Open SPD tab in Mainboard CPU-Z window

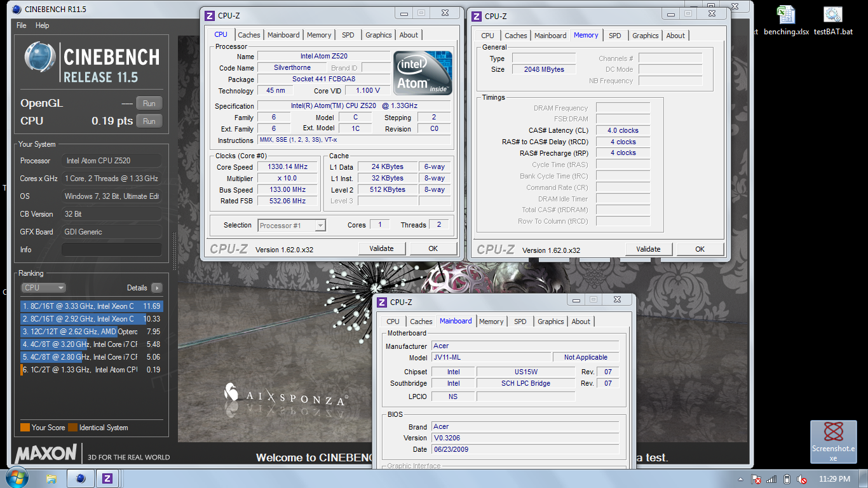520,322
